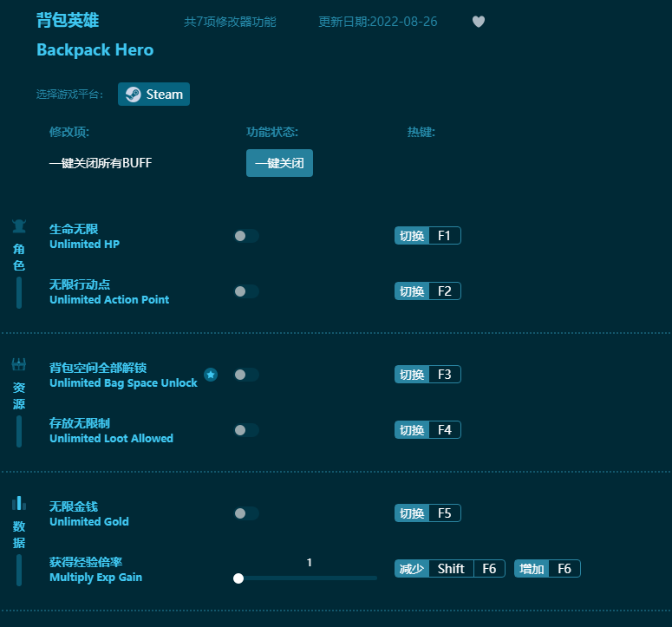Click star badge beside Unlimited Bag Space Unlock
Screen dimensions: 672x627
pyautogui.click(x=211, y=375)
